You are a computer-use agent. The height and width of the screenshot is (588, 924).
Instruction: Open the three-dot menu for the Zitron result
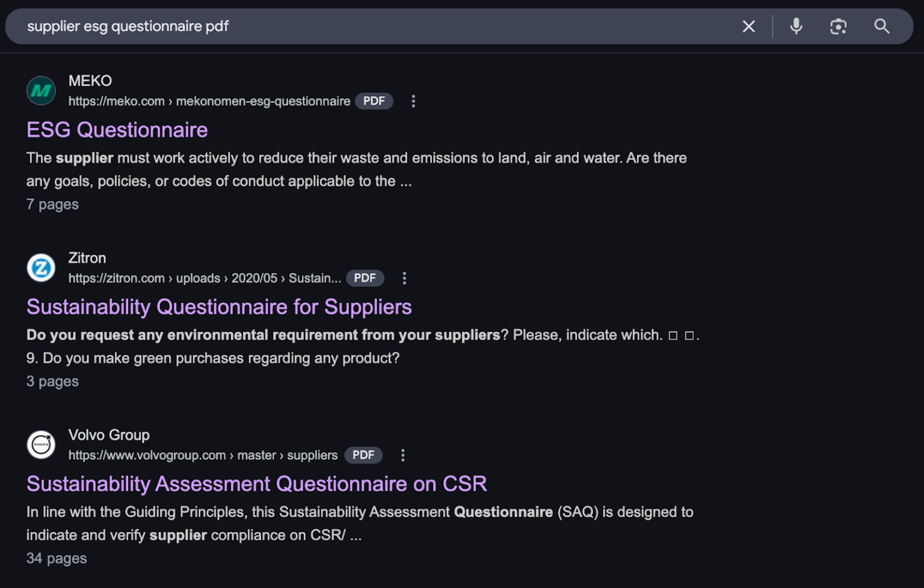click(x=404, y=278)
